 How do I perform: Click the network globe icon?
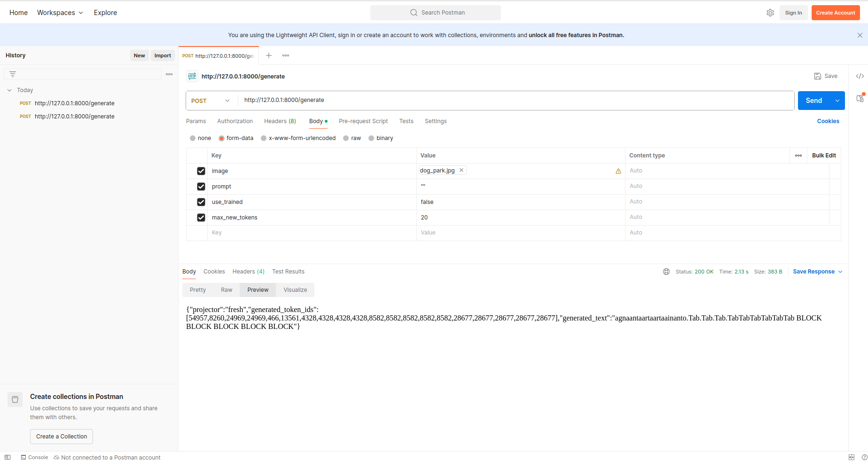[x=666, y=272]
